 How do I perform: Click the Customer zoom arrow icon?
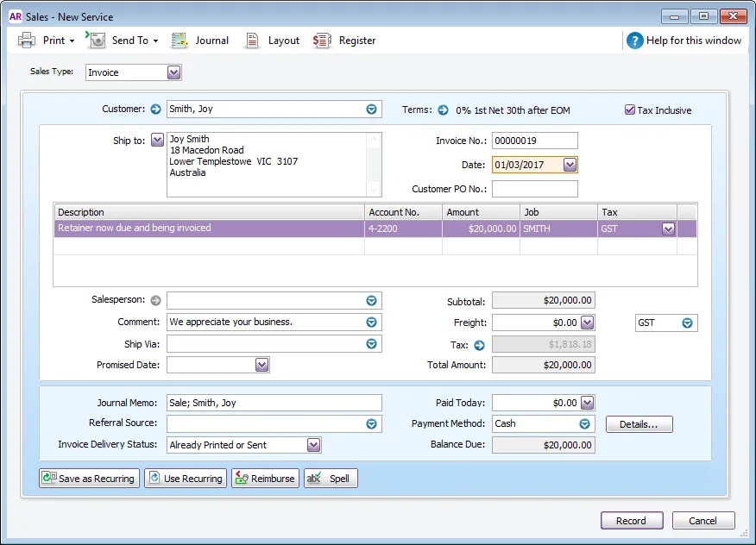[155, 110]
